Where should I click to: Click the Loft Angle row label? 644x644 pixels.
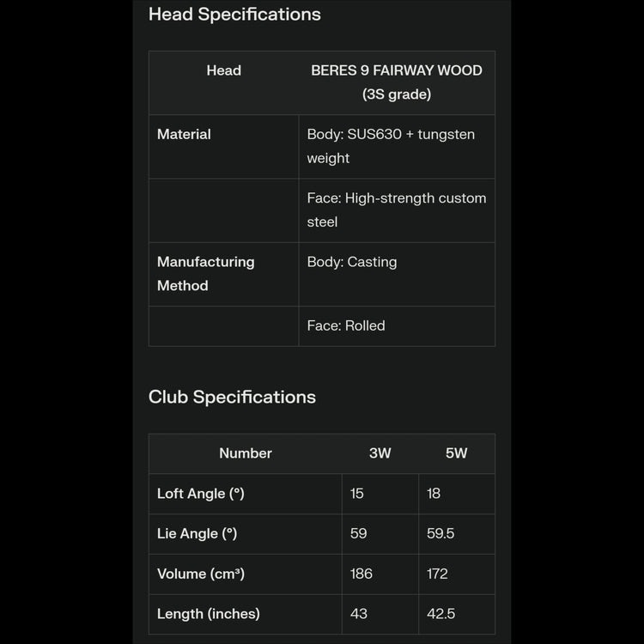pyautogui.click(x=201, y=494)
